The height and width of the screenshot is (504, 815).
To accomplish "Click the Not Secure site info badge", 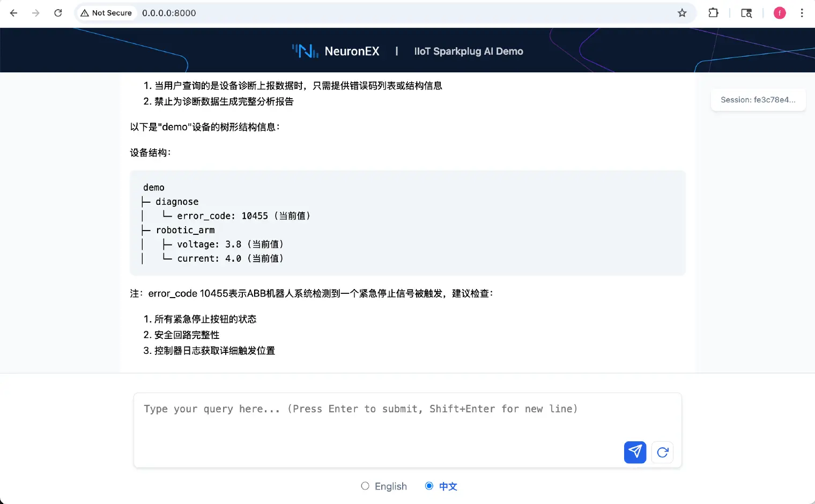I will tap(106, 13).
